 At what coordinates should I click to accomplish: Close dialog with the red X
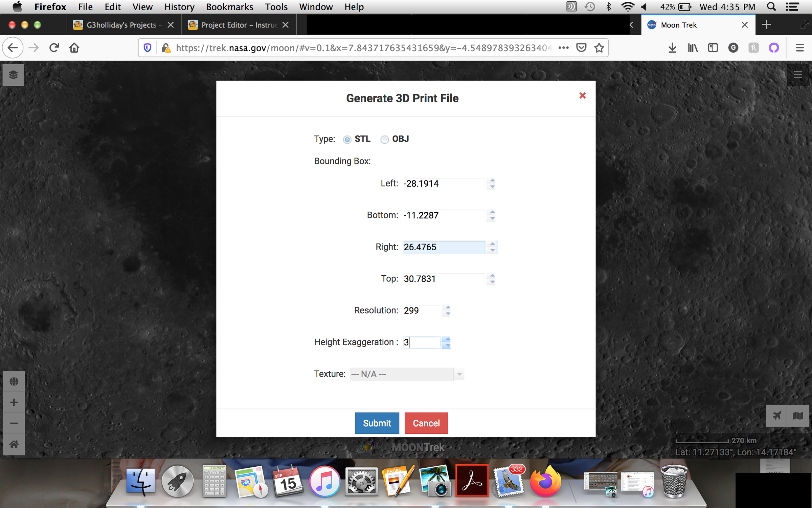coord(582,96)
